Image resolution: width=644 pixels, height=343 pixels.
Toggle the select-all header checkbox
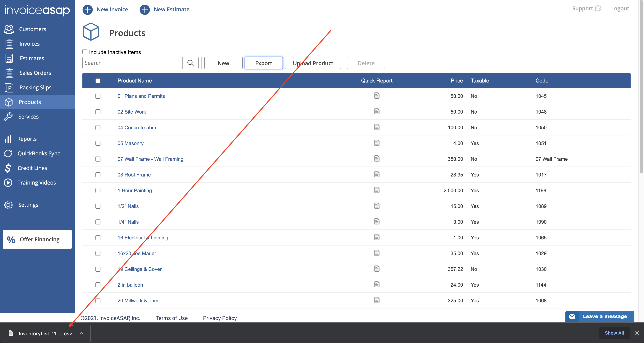(98, 81)
